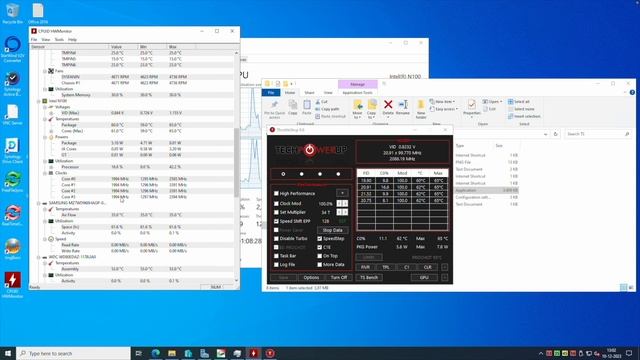Switch to the Share tab in File Explorer
This screenshot has width=640, height=360.
309,93
